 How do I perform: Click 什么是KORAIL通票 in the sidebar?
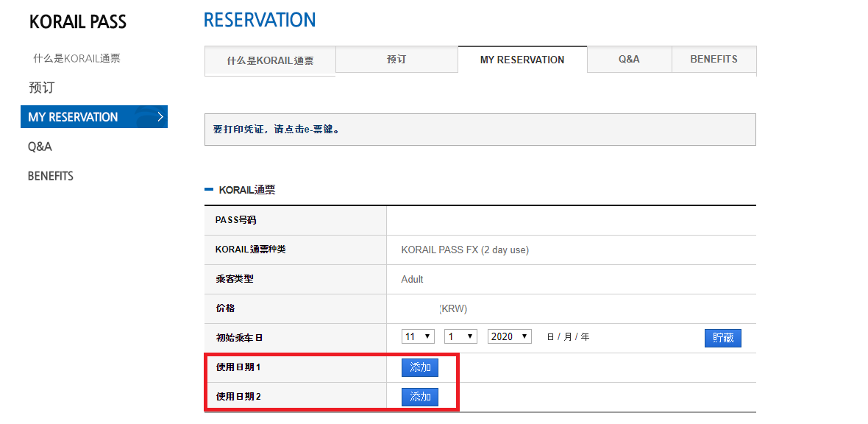(x=77, y=58)
